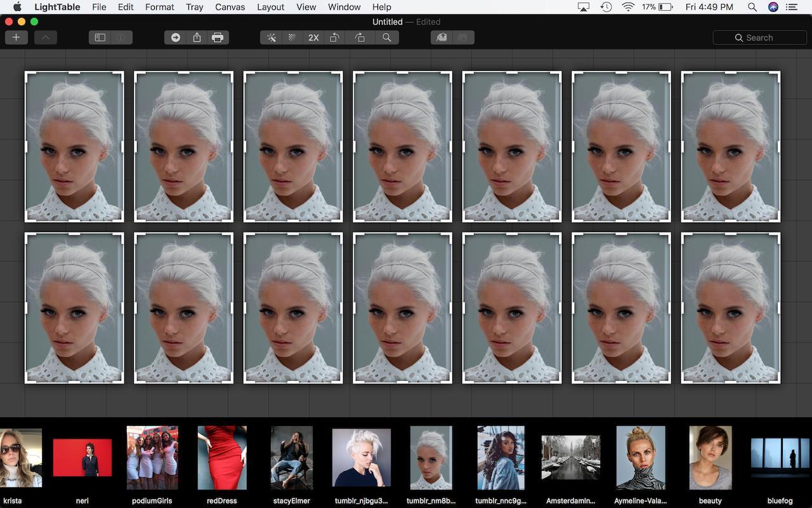The image size is (812, 508).
Task: Open the Format menu
Action: (159, 7)
